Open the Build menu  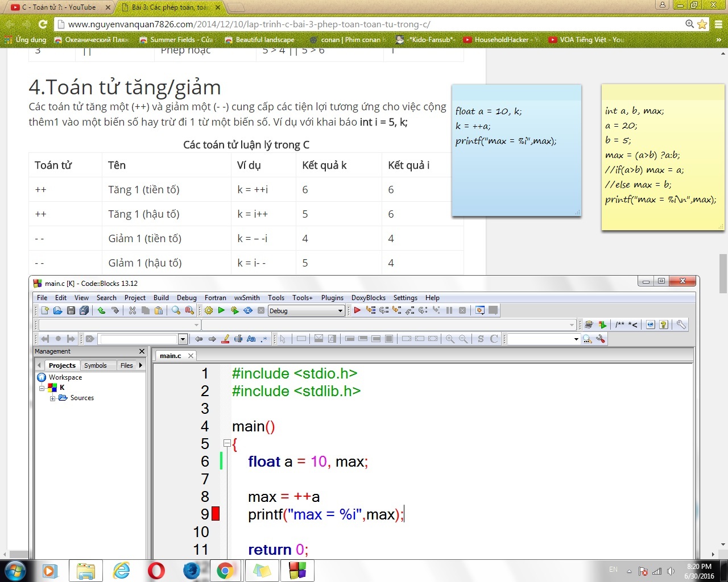pyautogui.click(x=161, y=298)
